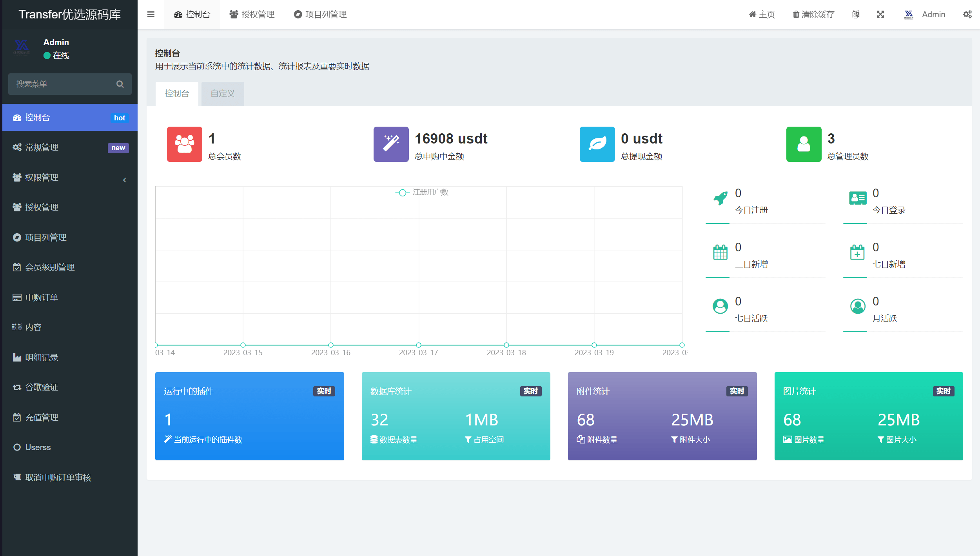Click the 清除缓存 clear cache button
This screenshot has height=556, width=980.
813,15
